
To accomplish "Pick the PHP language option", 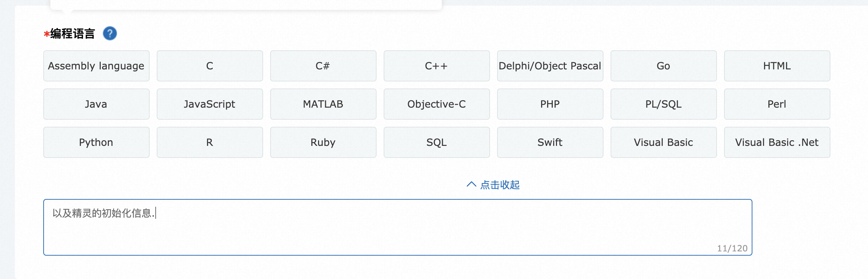I will [x=550, y=104].
